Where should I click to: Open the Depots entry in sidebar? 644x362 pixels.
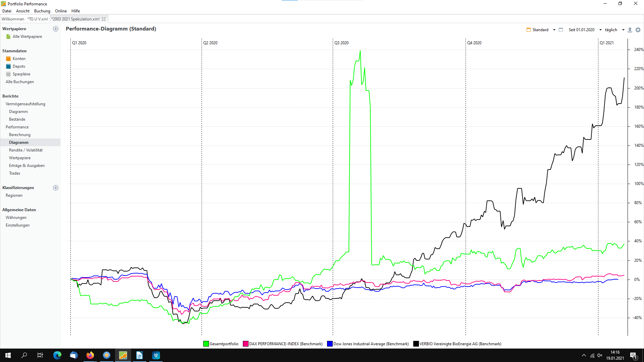(19, 66)
